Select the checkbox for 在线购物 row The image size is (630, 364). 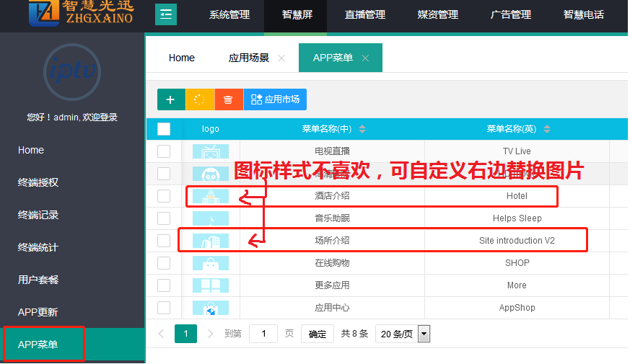(164, 263)
